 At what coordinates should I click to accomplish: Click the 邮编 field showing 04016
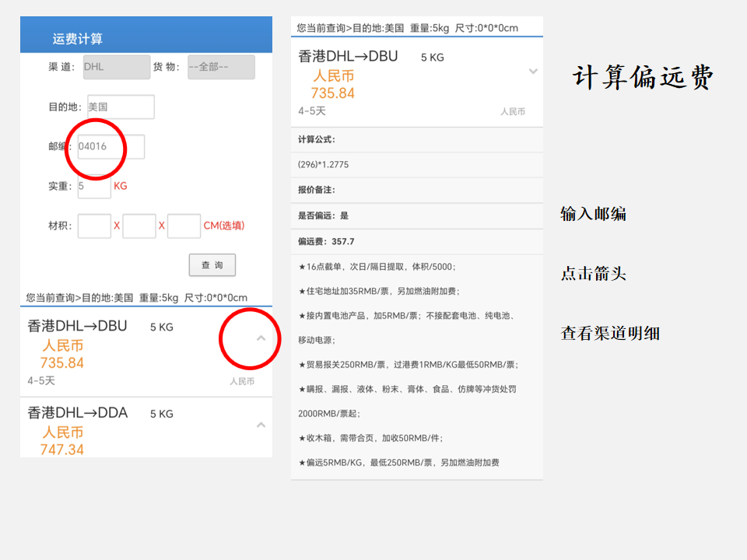(x=110, y=146)
